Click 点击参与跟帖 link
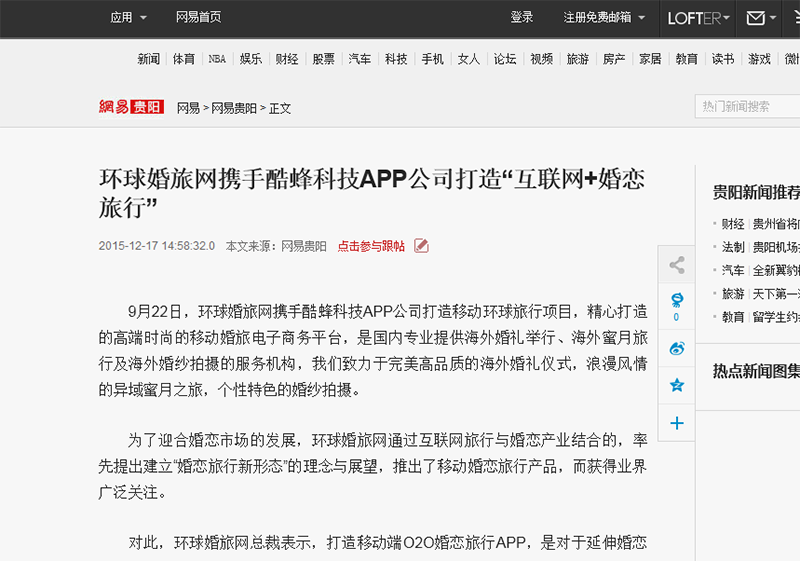Screen dimensions: 800x561 (x=371, y=246)
